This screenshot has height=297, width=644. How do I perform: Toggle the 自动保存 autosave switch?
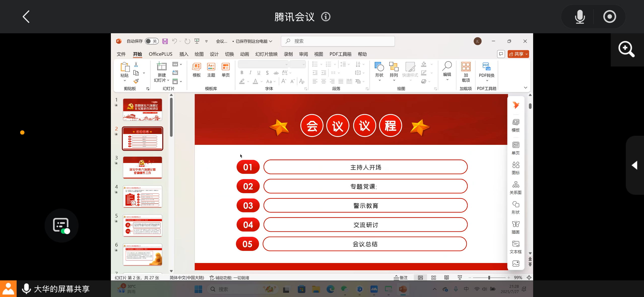pyautogui.click(x=152, y=41)
